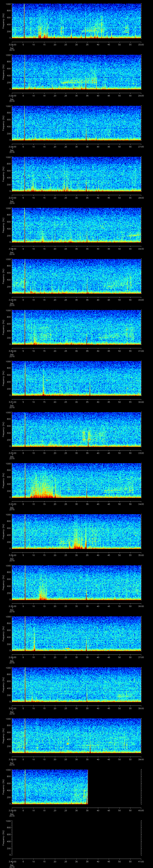Click the spectrogram panel starting at 3:26:00
This screenshot has height=868, width=153.
[x=76, y=123]
